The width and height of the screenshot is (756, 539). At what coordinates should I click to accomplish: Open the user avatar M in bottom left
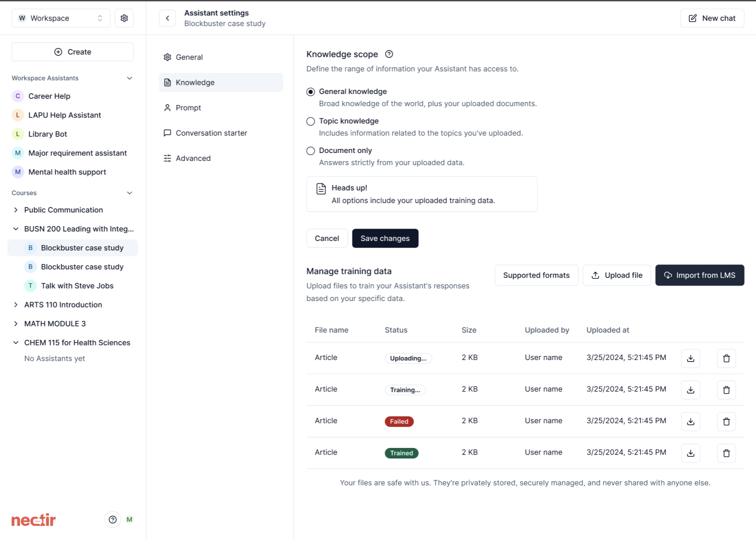coord(129,519)
